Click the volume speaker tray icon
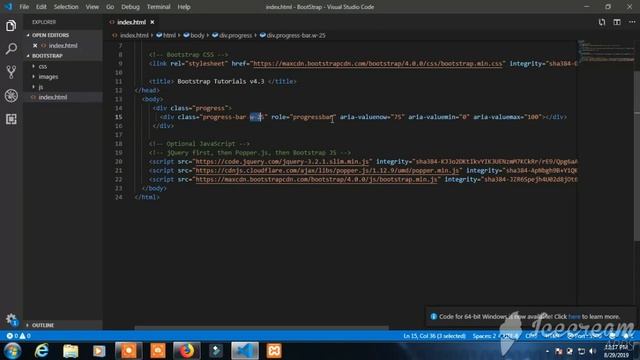640x360 pixels. [x=593, y=351]
